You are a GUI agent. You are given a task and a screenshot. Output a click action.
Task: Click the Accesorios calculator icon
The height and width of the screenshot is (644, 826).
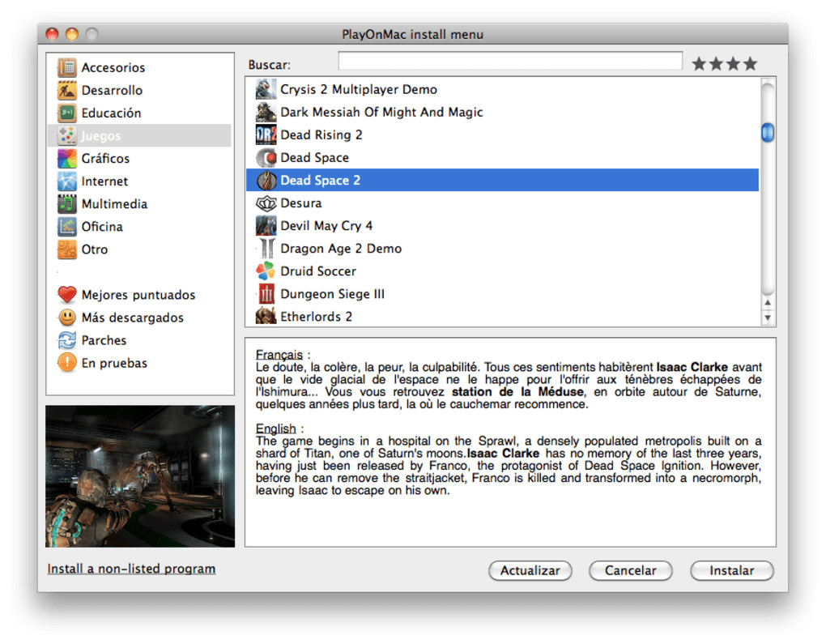click(67, 67)
